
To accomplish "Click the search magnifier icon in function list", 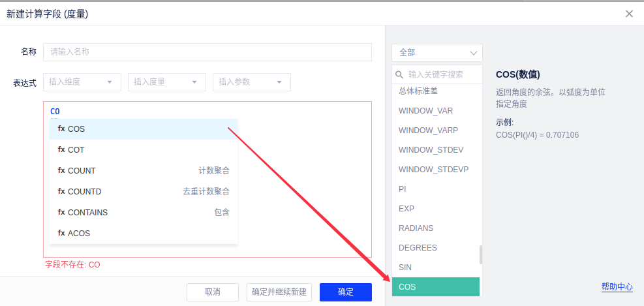I will click(400, 74).
